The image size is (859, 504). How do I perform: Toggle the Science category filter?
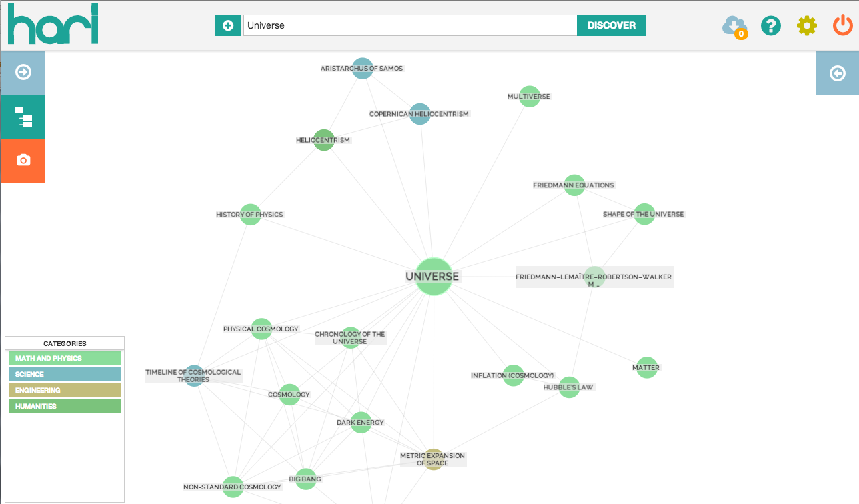(x=65, y=374)
